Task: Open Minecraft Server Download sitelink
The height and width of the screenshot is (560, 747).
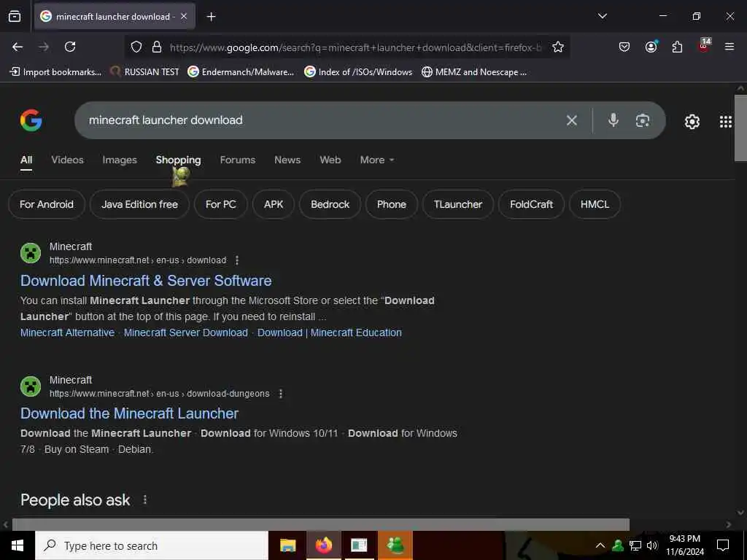Action: pos(186,332)
